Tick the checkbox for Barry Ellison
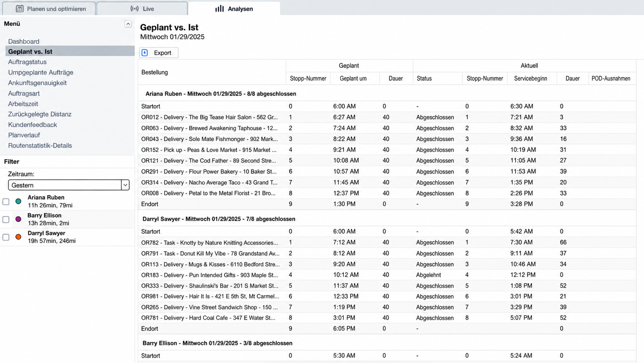This screenshot has width=644, height=363. click(6, 219)
